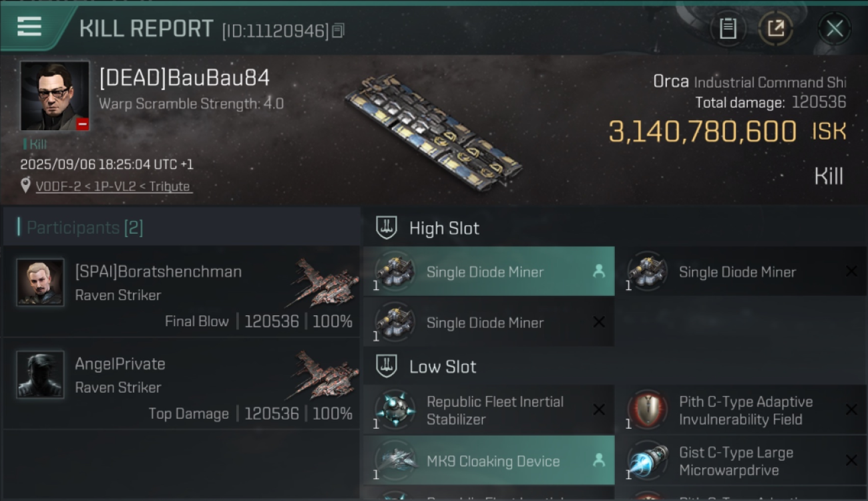Click the clipboard report icon
868x501 pixels.
(x=728, y=29)
